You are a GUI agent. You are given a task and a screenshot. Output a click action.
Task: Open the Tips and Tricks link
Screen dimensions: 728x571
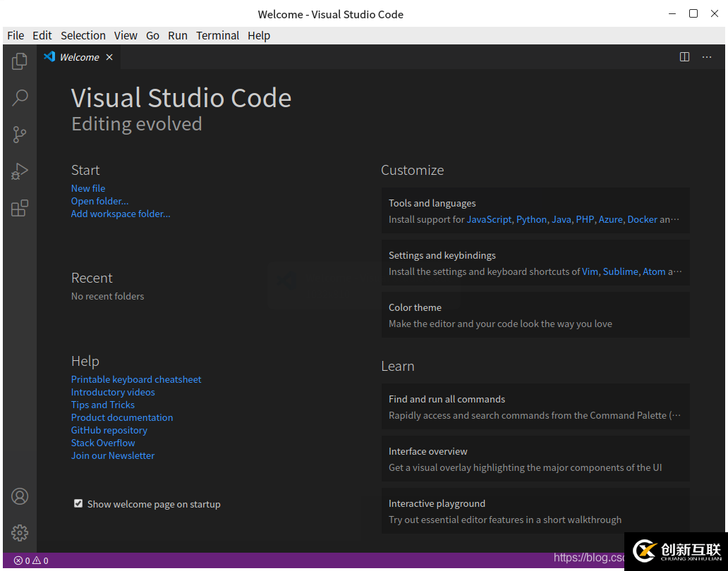coord(102,405)
